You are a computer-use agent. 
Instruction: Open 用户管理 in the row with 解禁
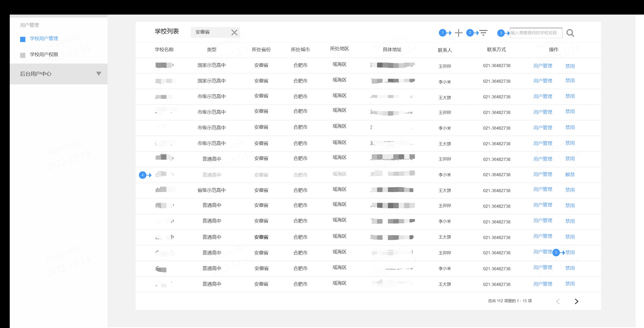pos(543,174)
